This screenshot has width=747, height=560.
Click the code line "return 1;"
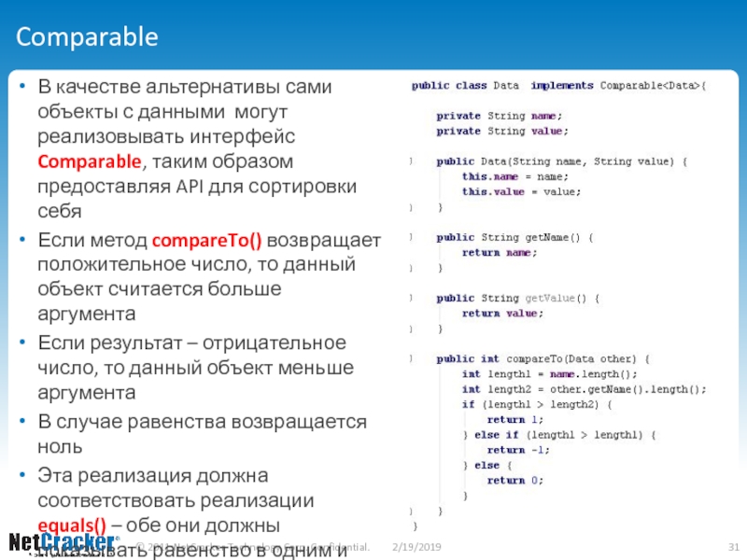pos(515,419)
